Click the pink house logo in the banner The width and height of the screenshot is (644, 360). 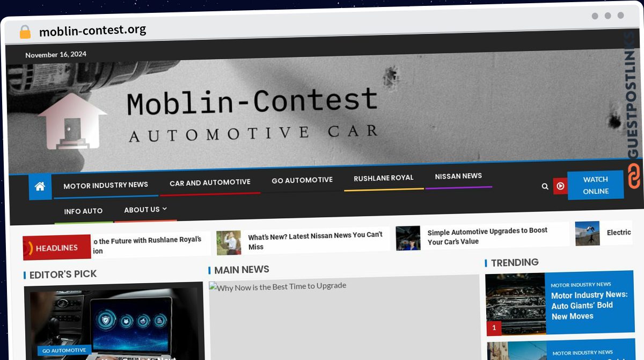coord(72,121)
